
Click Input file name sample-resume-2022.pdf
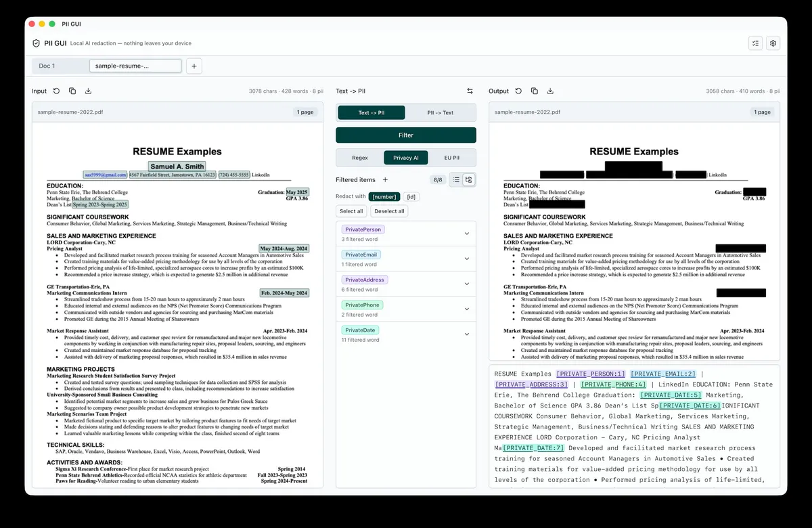pos(70,112)
